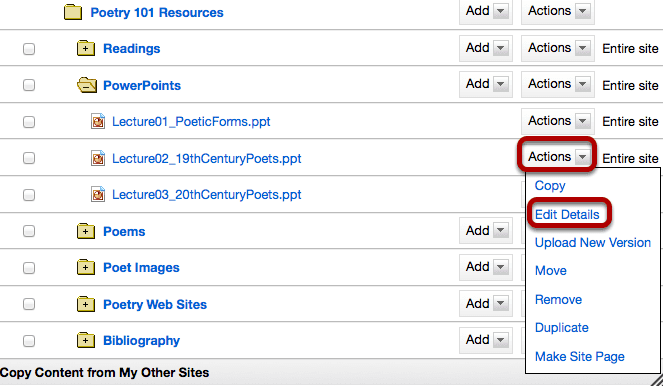Open the Poetry Web Sites folder link
663x386 pixels.
point(155,304)
